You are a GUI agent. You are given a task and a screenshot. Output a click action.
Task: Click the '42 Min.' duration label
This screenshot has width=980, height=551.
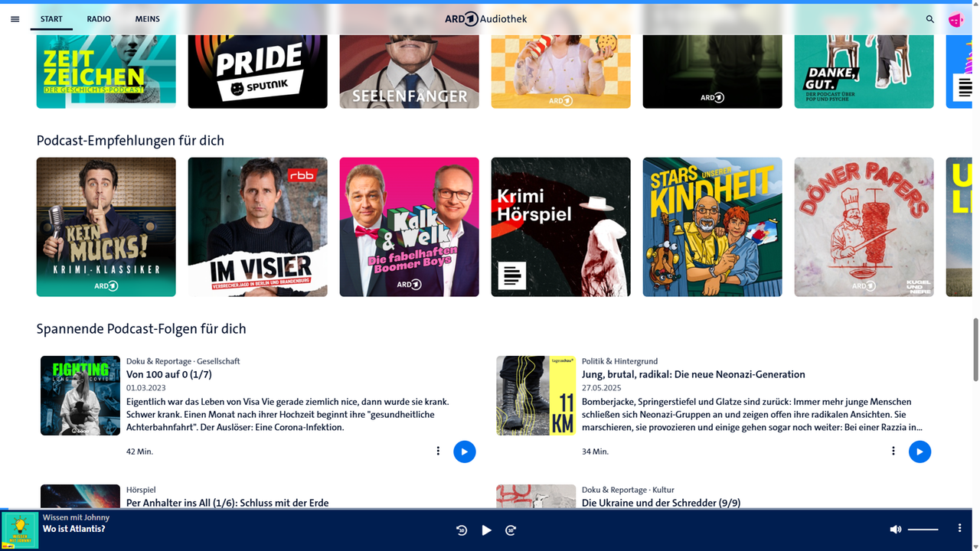click(139, 452)
